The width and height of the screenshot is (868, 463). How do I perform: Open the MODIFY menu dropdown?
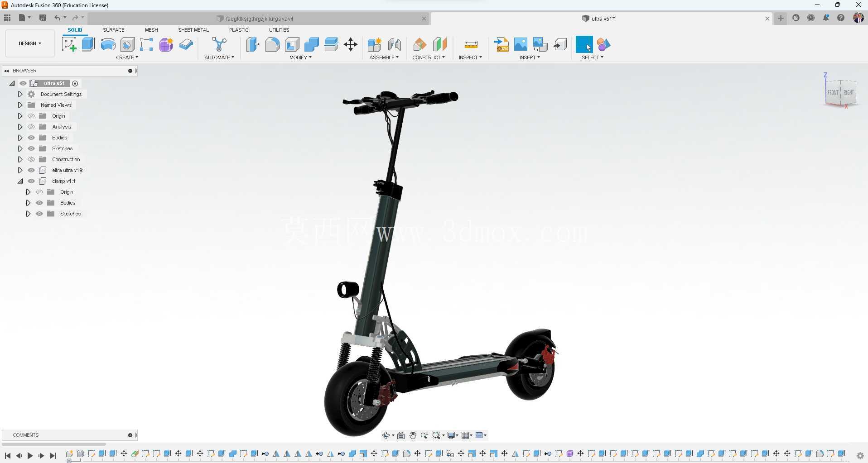click(300, 57)
